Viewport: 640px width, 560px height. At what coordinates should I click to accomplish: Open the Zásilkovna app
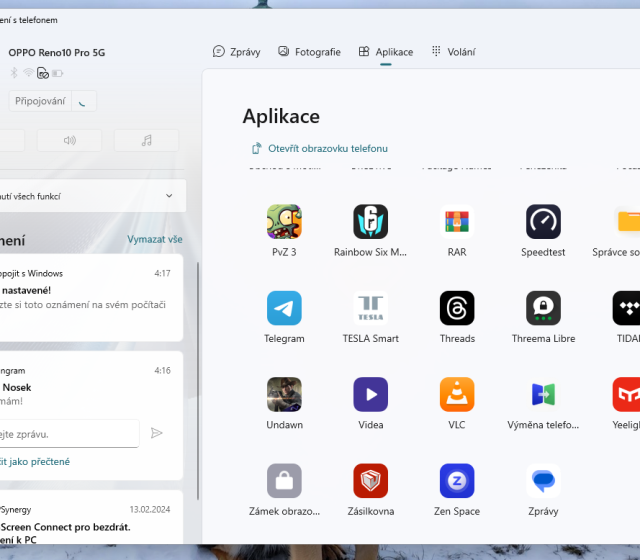coord(371,481)
